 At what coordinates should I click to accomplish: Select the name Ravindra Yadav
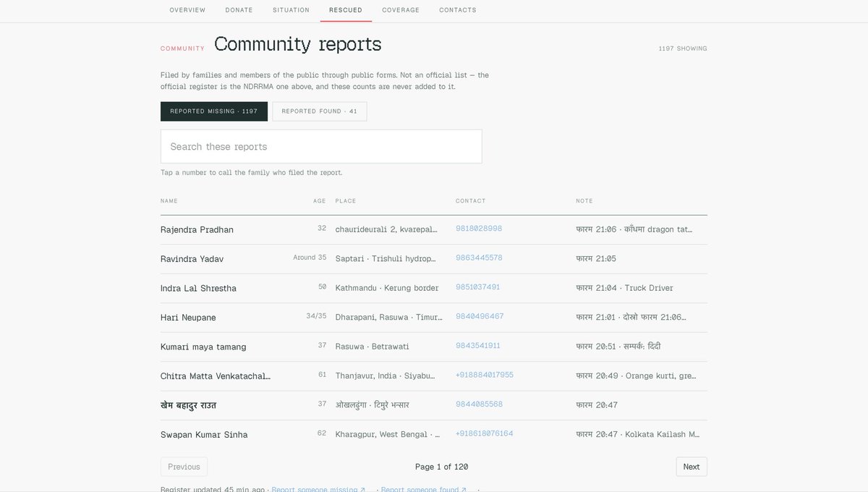tap(192, 259)
